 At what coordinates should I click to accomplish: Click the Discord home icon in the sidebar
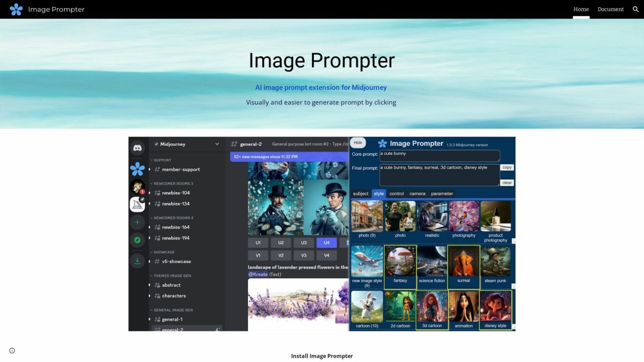pyautogui.click(x=138, y=147)
